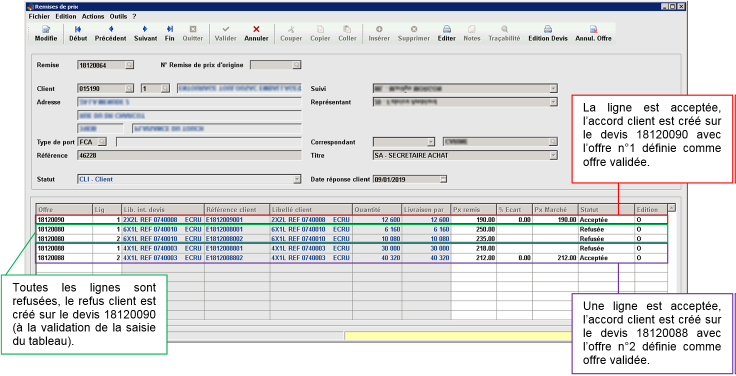Go to Précédent record
The image size is (736, 376).
tap(111, 33)
